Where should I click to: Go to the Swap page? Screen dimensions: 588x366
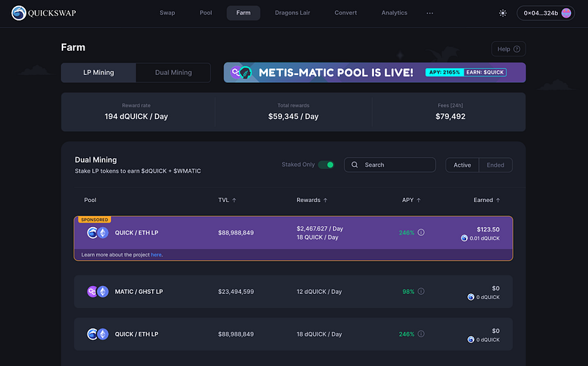[168, 12]
